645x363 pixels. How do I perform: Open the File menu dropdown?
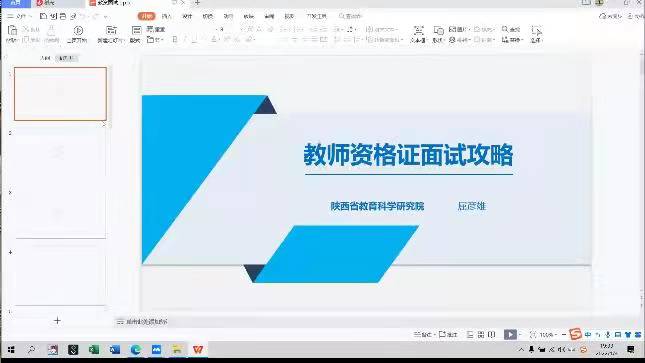[20, 16]
